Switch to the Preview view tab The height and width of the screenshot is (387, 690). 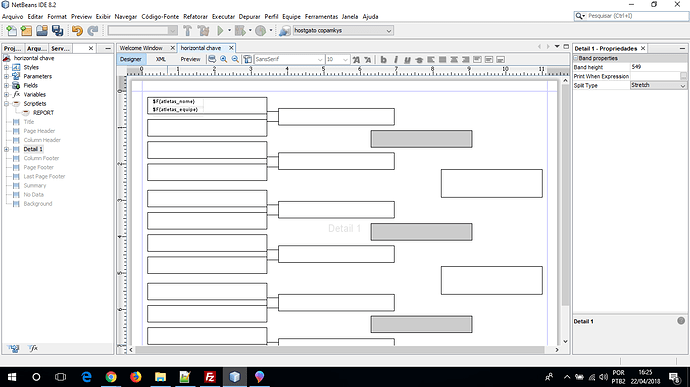[190, 59]
